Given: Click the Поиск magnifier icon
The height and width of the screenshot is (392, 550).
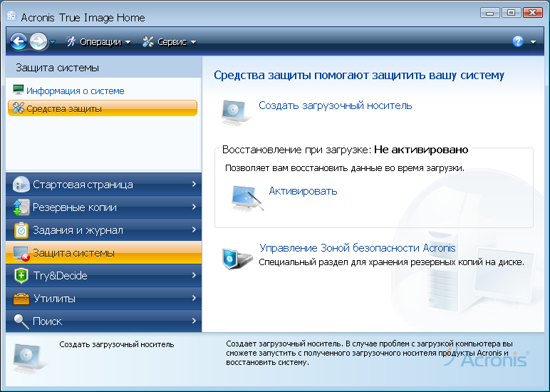Looking at the screenshot, I should coord(21,321).
